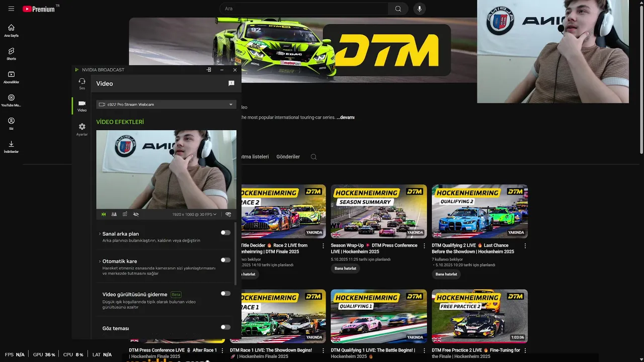Screen dimensions: 644x362
Task: Open Ses section in NVIDIA Broadcast
Action: [82, 83]
